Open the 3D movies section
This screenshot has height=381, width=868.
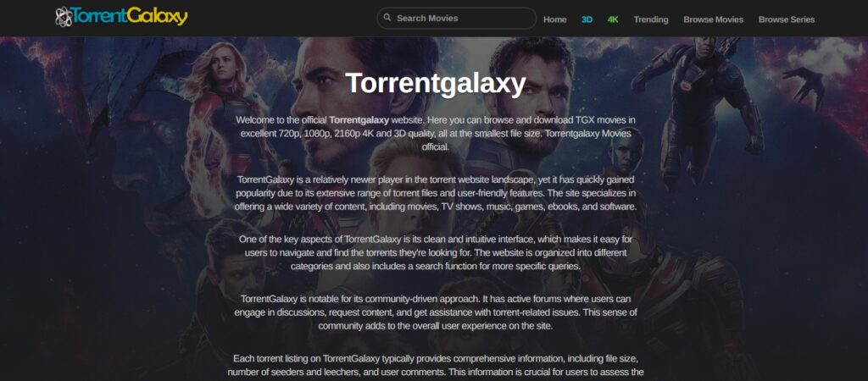587,19
